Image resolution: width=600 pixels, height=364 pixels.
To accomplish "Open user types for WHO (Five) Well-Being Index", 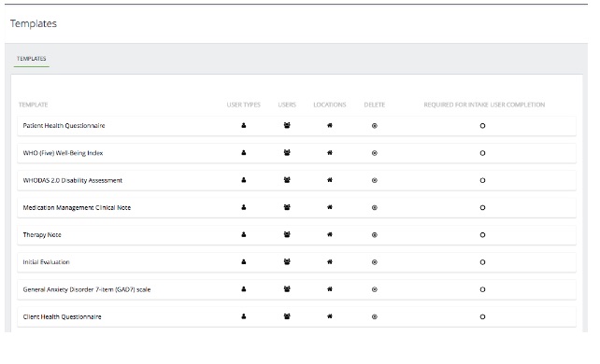I will pos(243,153).
